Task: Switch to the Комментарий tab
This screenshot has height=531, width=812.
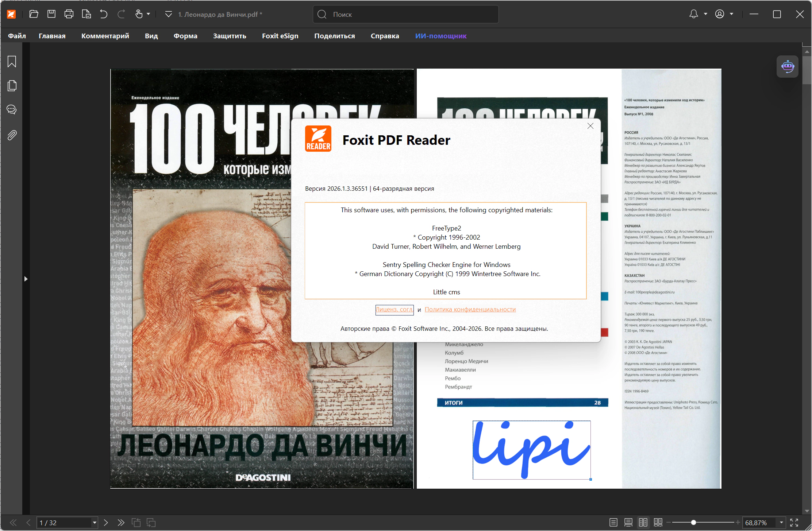Action: (x=105, y=36)
